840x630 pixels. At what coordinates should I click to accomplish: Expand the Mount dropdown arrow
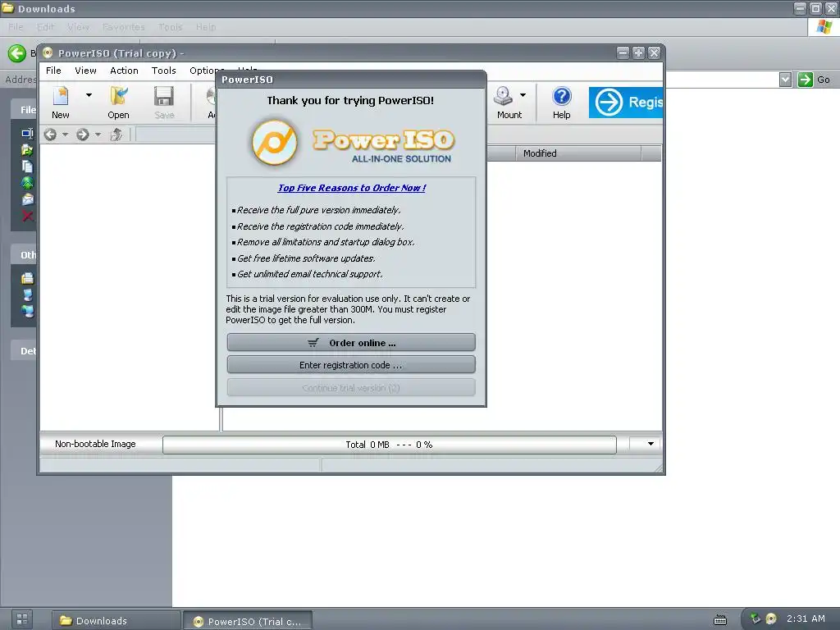click(523, 95)
